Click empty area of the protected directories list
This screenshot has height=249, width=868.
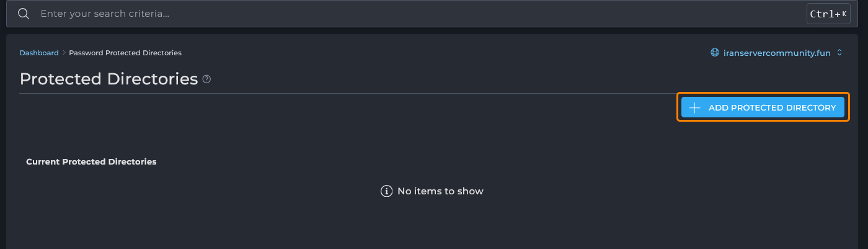click(x=434, y=224)
